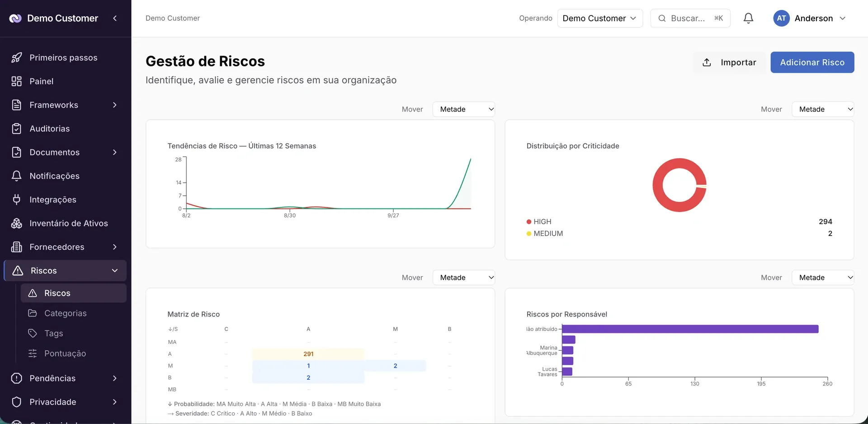This screenshot has height=424, width=868.
Task: Click the Tags label icon
Action: pyautogui.click(x=33, y=333)
